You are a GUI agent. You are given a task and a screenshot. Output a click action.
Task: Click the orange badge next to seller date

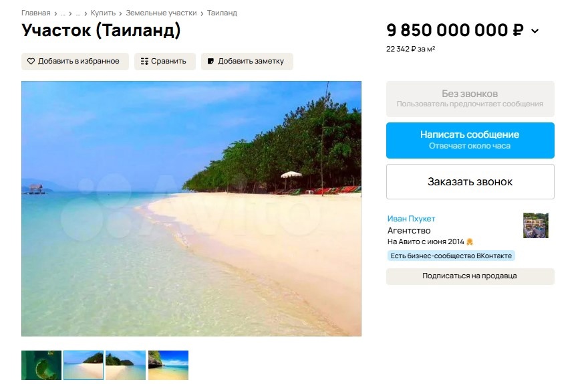pyautogui.click(x=470, y=242)
